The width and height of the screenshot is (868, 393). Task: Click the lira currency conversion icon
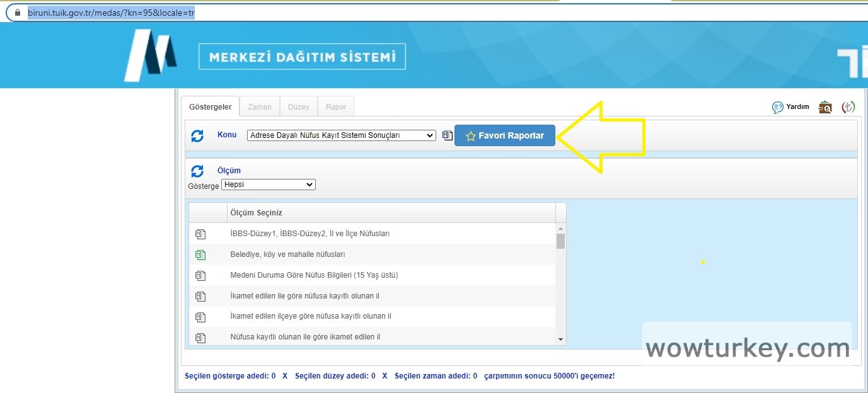pyautogui.click(x=848, y=107)
